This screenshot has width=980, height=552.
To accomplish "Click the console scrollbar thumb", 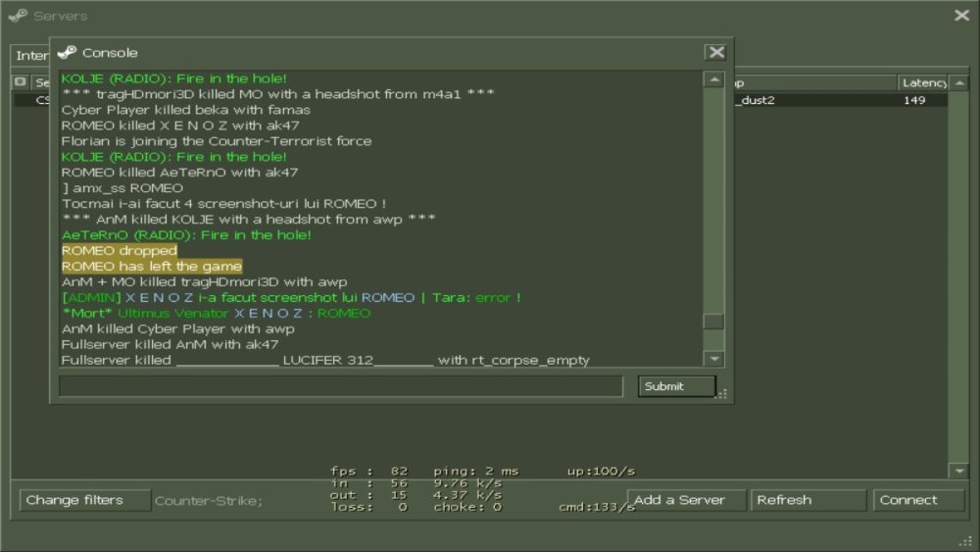I will (x=713, y=321).
